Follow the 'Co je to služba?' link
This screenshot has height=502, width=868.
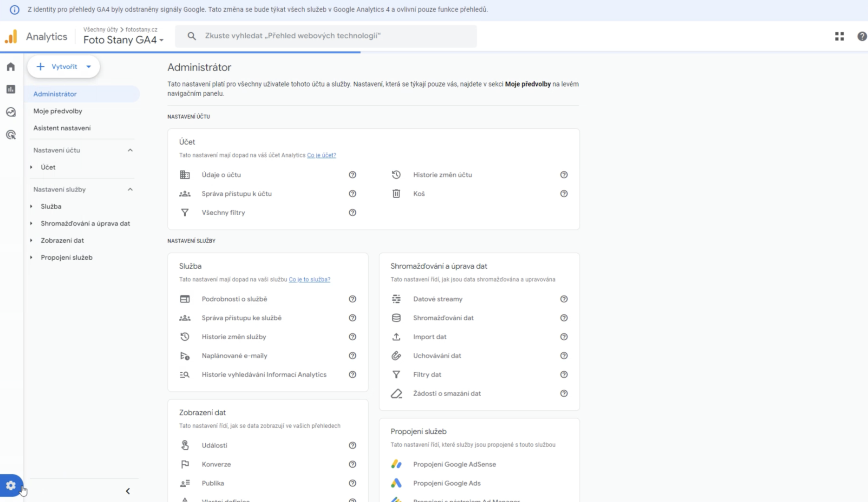309,279
